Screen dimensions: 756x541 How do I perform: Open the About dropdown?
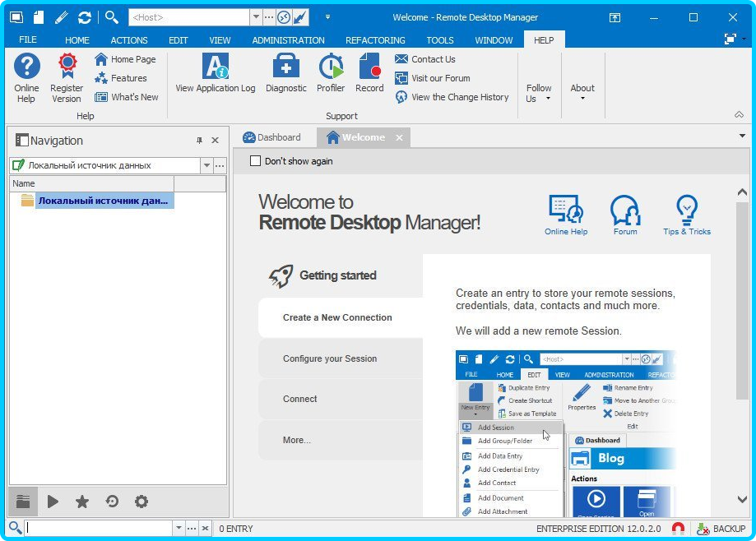(x=582, y=92)
